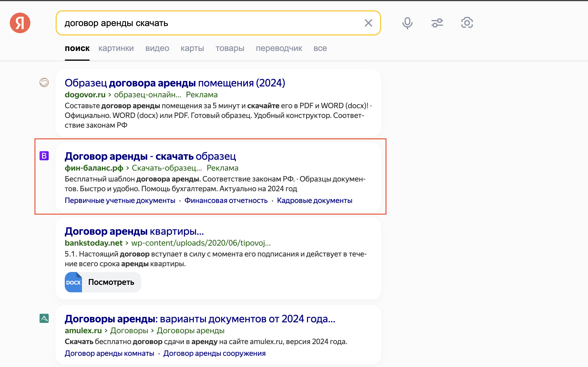Start voice search with microphone icon
588x367 pixels.
pos(407,23)
